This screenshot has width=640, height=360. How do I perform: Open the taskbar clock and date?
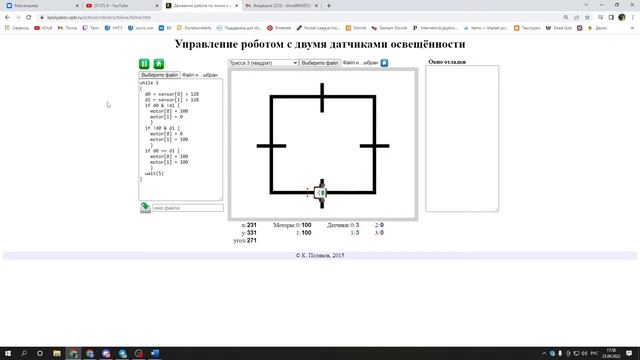pyautogui.click(x=611, y=353)
